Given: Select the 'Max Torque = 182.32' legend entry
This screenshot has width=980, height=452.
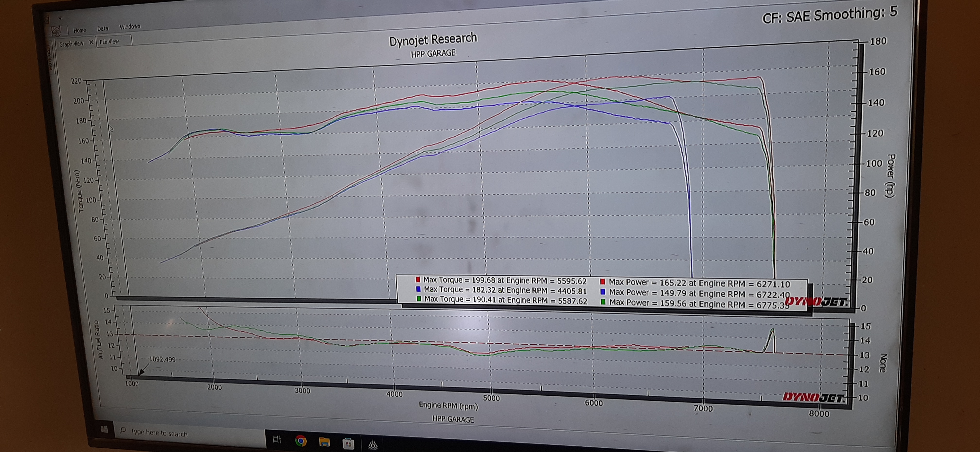Looking at the screenshot, I should click(x=505, y=290).
